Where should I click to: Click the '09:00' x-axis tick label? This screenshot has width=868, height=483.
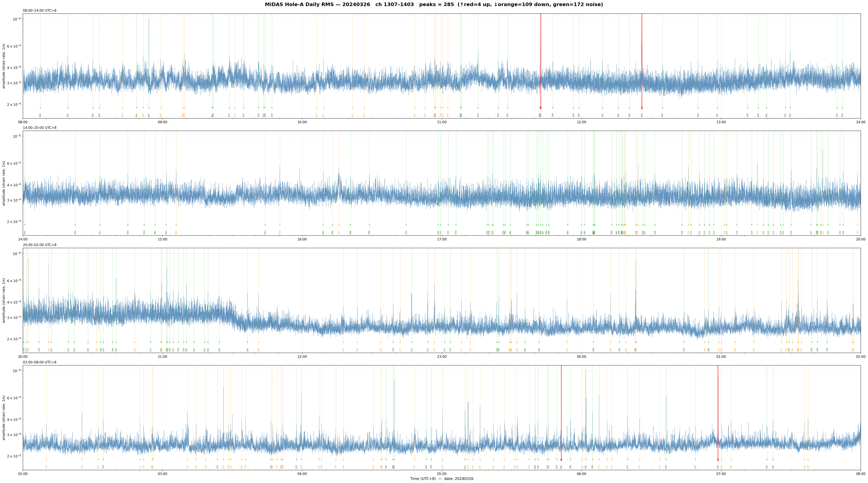tap(162, 122)
